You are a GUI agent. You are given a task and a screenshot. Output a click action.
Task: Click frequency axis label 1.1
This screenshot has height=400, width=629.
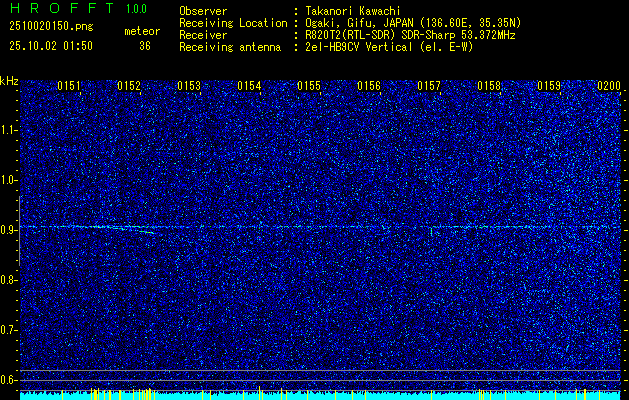(x=8, y=130)
